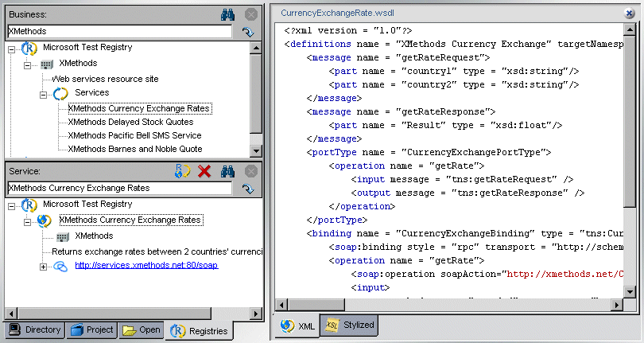Select the XML view tab
The width and height of the screenshot is (644, 343).
pos(298,326)
